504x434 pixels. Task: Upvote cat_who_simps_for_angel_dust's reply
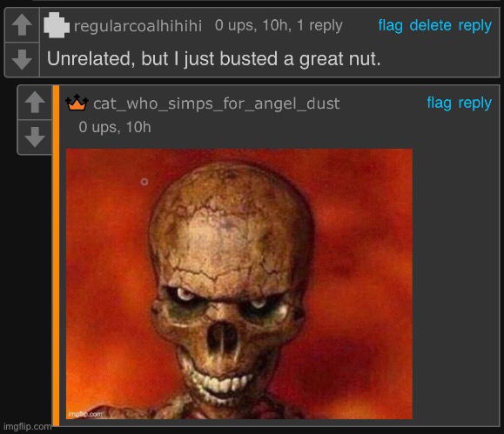point(35,103)
